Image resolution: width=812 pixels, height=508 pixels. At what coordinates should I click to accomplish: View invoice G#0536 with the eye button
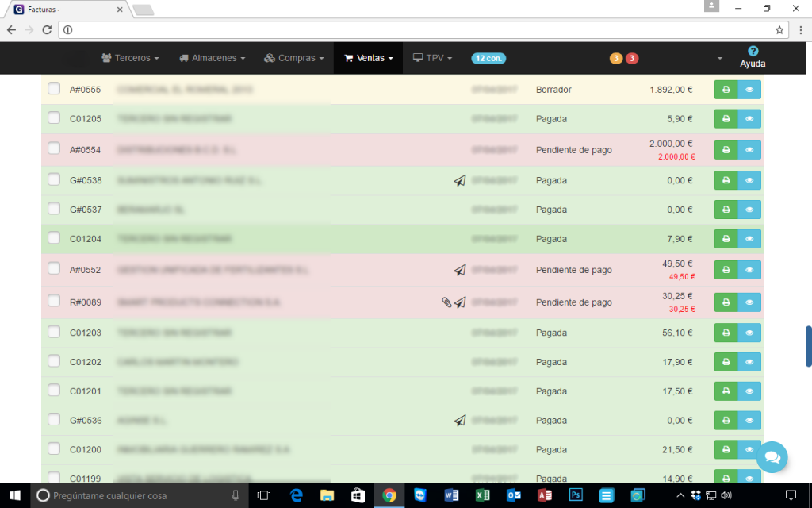(749, 421)
